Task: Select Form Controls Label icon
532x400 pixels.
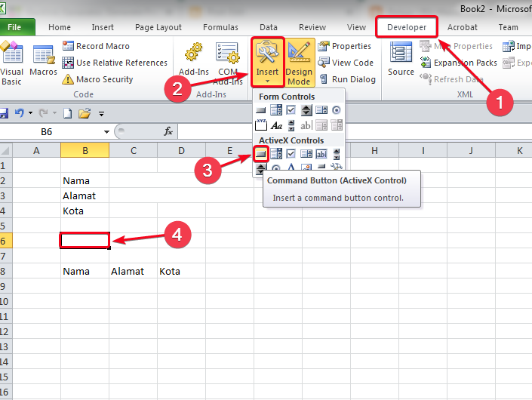Action: pyautogui.click(x=276, y=125)
